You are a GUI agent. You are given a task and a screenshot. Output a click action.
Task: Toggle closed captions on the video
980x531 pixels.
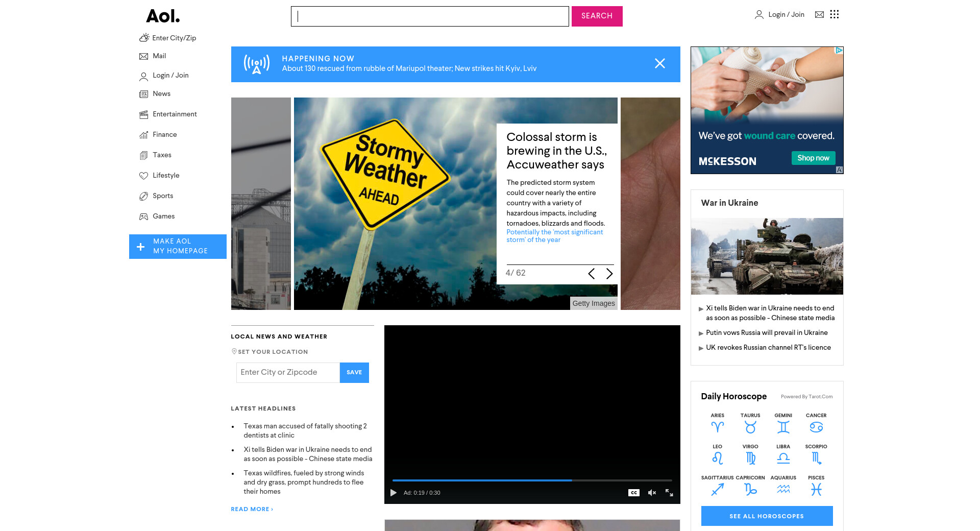pyautogui.click(x=633, y=493)
